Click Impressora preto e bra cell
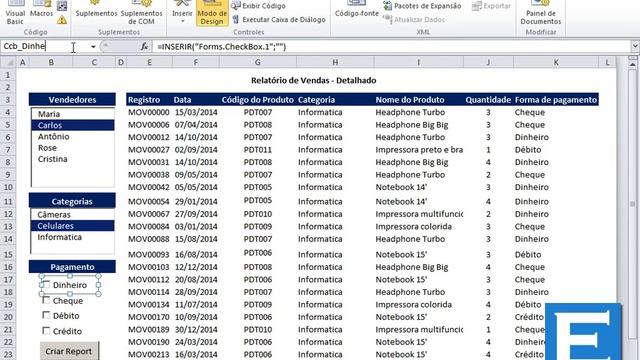The width and height of the screenshot is (640, 360). [419, 150]
